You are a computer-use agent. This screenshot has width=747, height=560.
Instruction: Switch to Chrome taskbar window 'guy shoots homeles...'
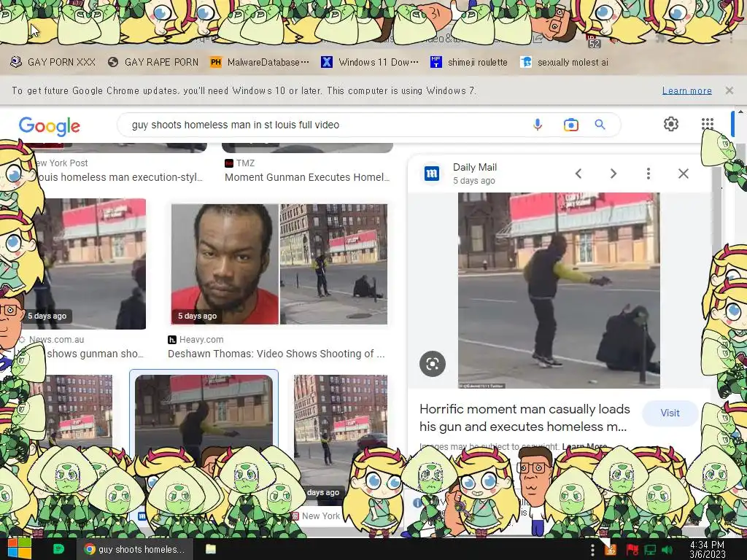135,549
